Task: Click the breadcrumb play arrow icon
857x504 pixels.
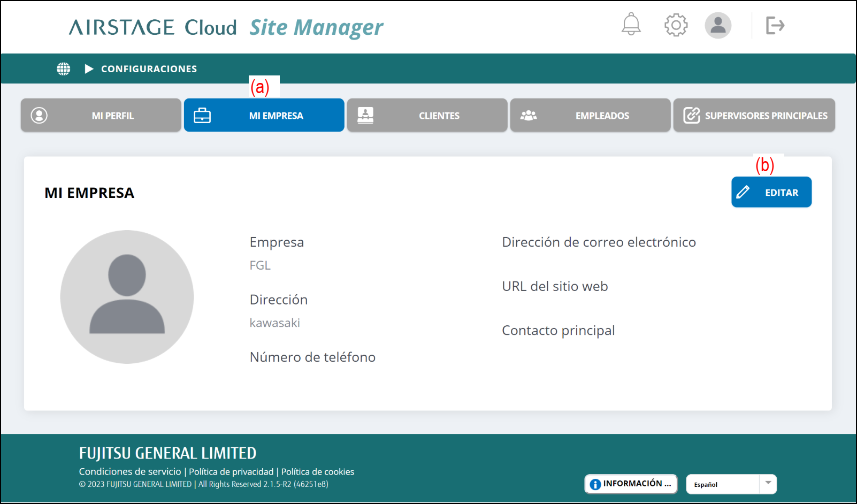Action: [89, 69]
